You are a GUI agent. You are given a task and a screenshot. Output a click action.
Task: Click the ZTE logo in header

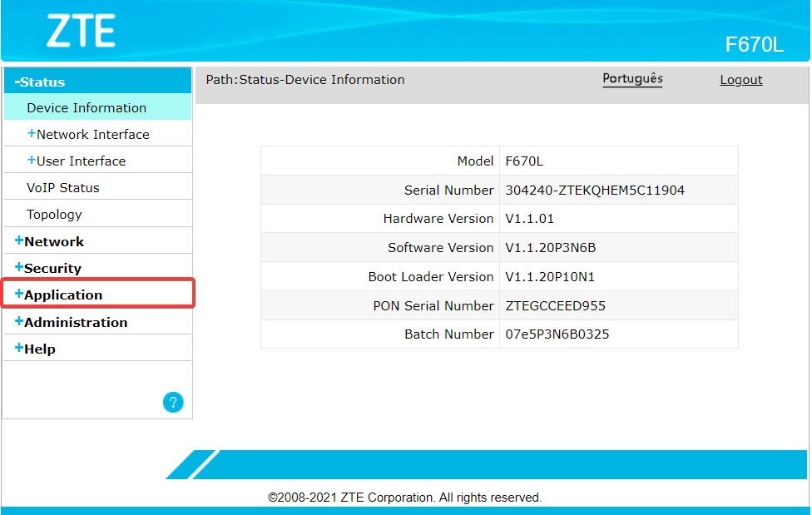(81, 32)
